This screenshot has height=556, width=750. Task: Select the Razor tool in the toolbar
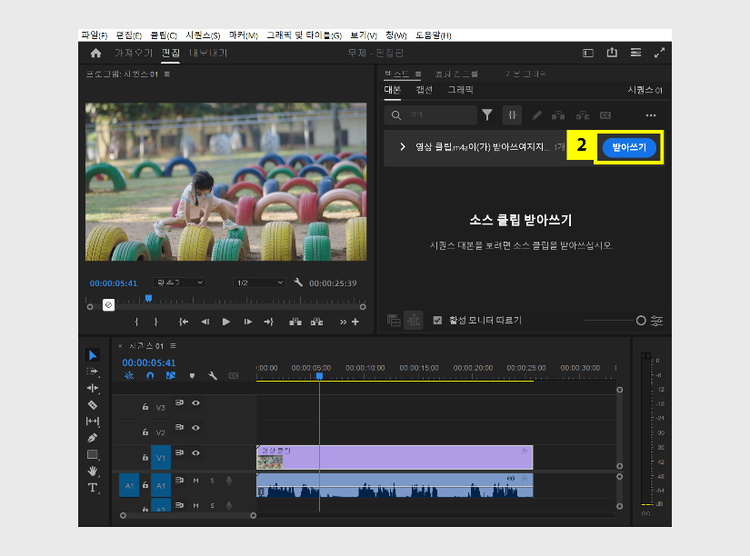93,405
